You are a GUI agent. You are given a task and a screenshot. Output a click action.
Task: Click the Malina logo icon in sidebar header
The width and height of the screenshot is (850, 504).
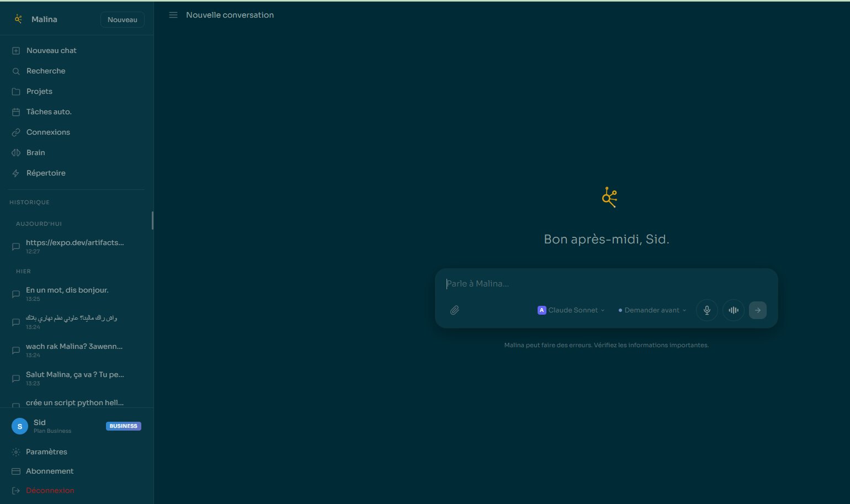(x=18, y=19)
